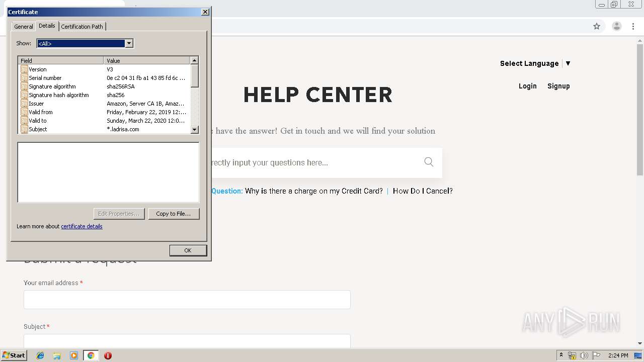Open the Start menu

coord(14,355)
